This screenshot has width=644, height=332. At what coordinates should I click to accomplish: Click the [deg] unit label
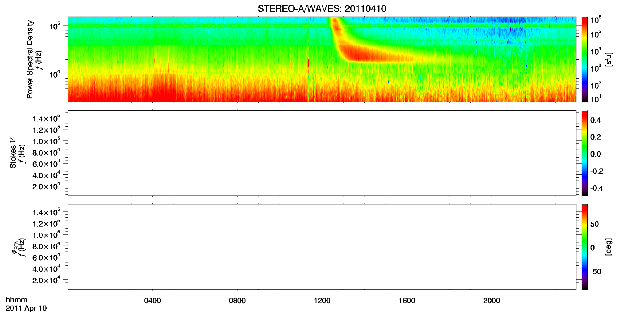(x=608, y=247)
